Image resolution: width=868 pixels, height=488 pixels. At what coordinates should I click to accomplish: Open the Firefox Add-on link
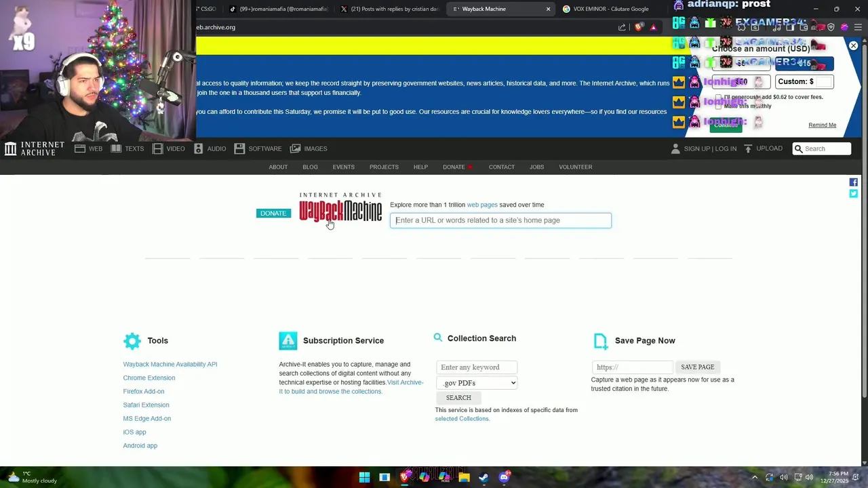144,391
